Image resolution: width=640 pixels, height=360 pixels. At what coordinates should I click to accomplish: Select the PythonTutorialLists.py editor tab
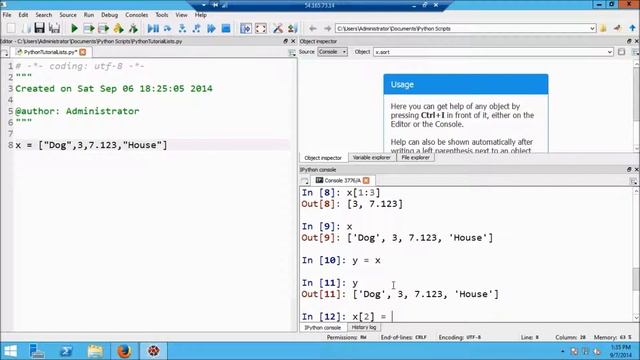point(50,52)
